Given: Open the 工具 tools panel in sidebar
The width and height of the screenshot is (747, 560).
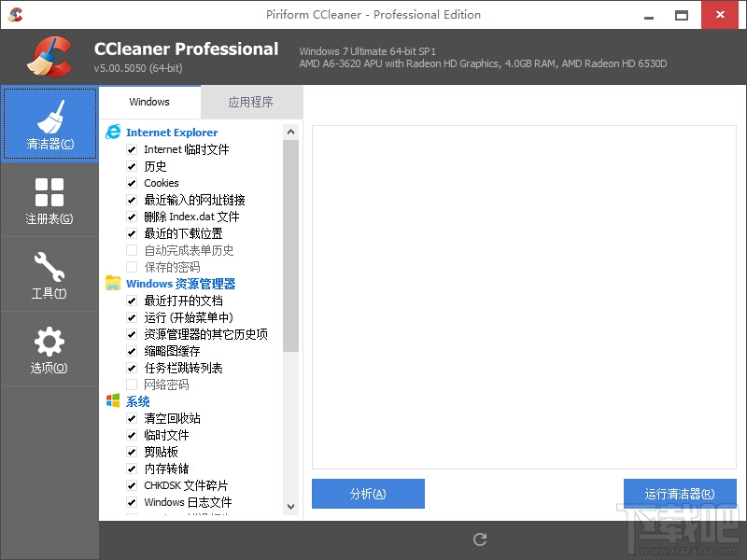Looking at the screenshot, I should [49, 273].
